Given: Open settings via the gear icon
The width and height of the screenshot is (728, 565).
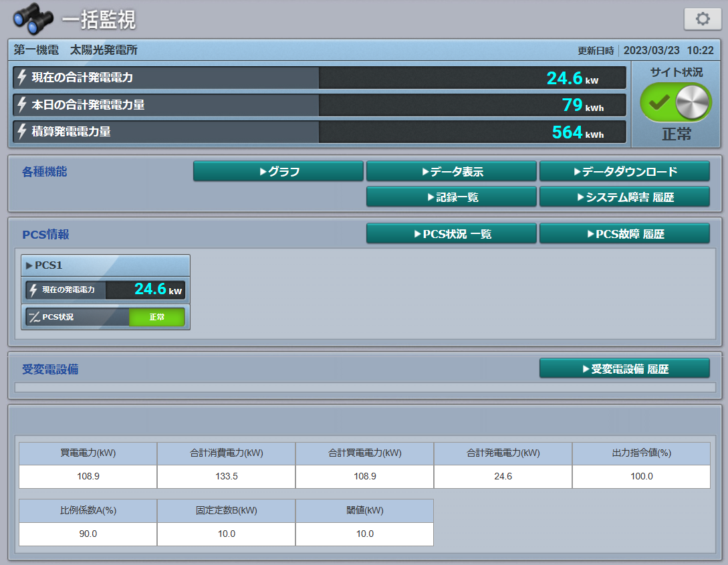Looking at the screenshot, I should 703,19.
